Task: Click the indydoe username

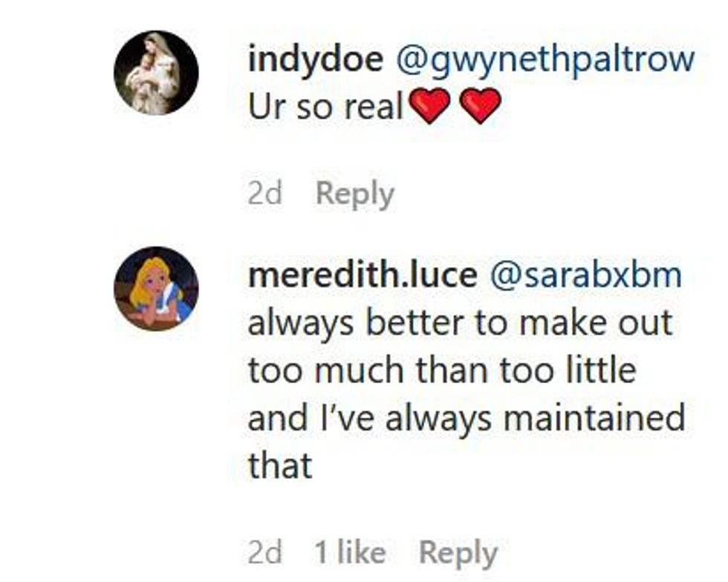Action: [x=315, y=60]
